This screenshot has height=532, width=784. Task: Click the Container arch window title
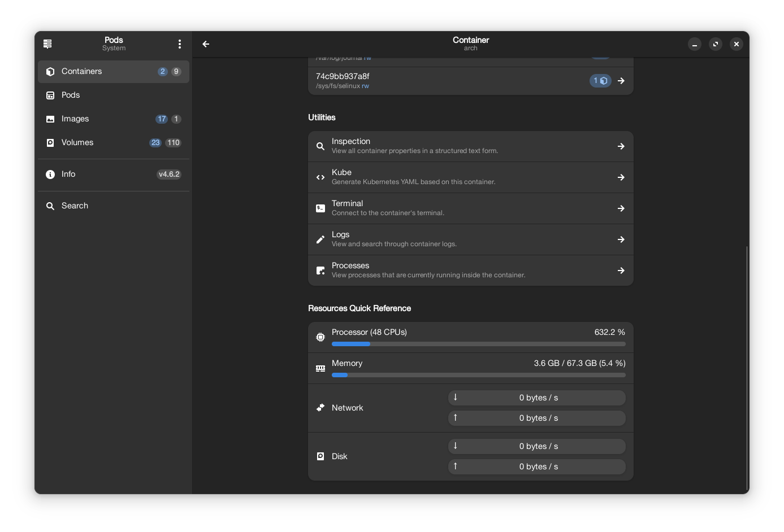[x=471, y=43]
